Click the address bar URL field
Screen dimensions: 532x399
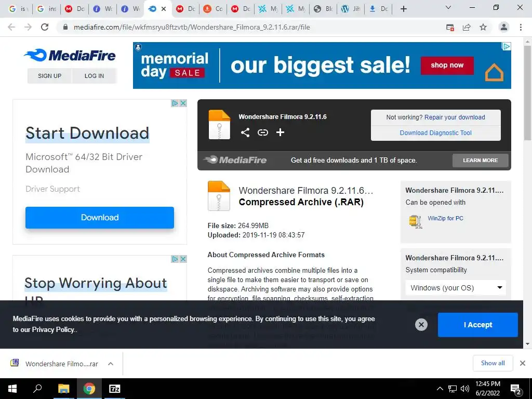tap(192, 27)
